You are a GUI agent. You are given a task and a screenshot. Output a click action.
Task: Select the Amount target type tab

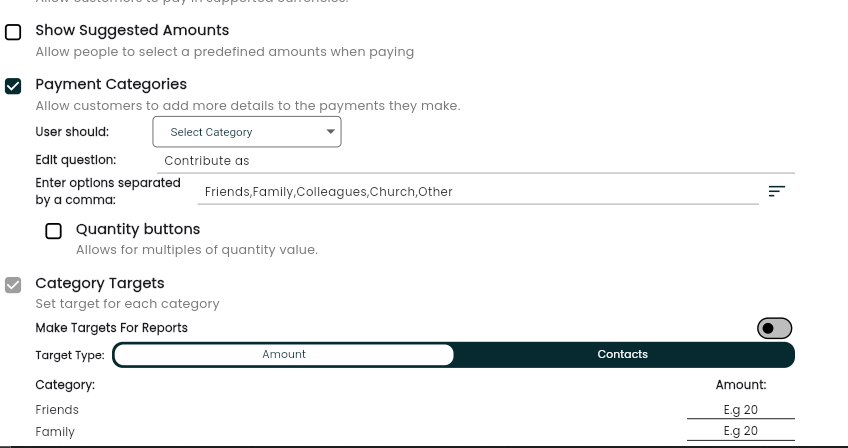click(284, 354)
